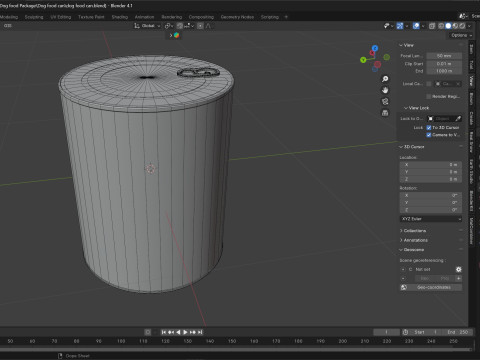Open Global transform orientation dropdown
This screenshot has height=360, width=480.
click(147, 26)
